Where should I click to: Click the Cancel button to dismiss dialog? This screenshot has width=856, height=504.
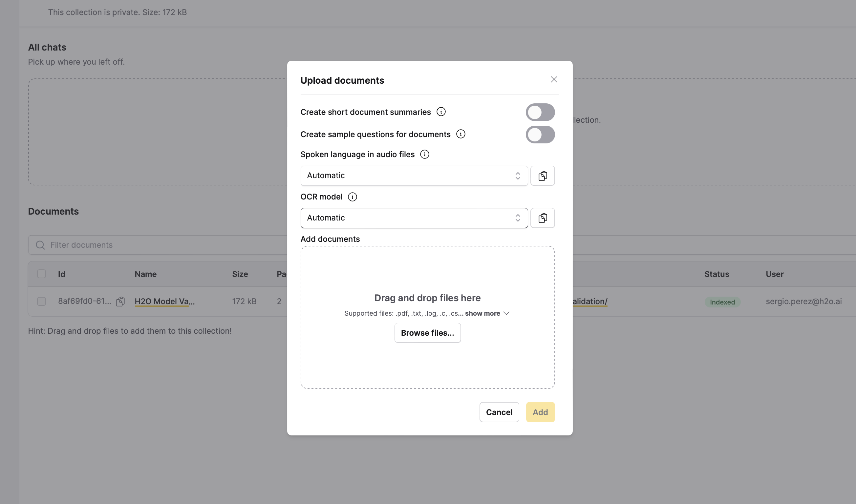tap(499, 412)
